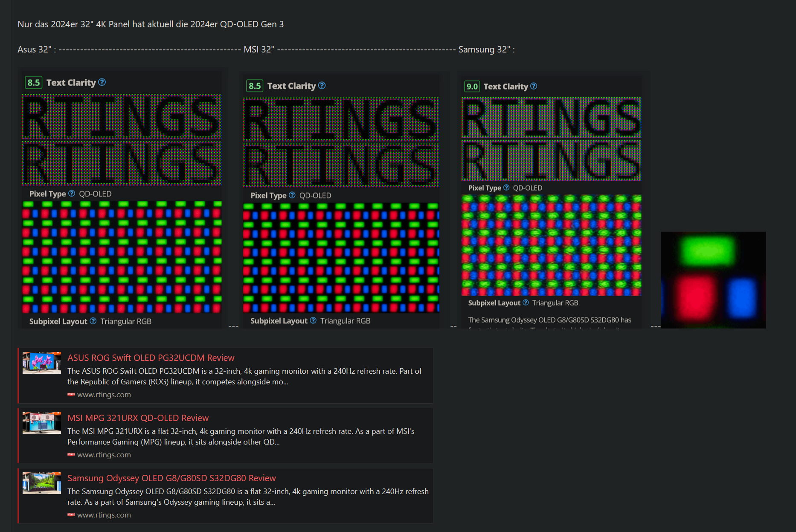The image size is (796, 532).
Task: Click RTINGS favicon on ASUS review card
Action: (70, 395)
